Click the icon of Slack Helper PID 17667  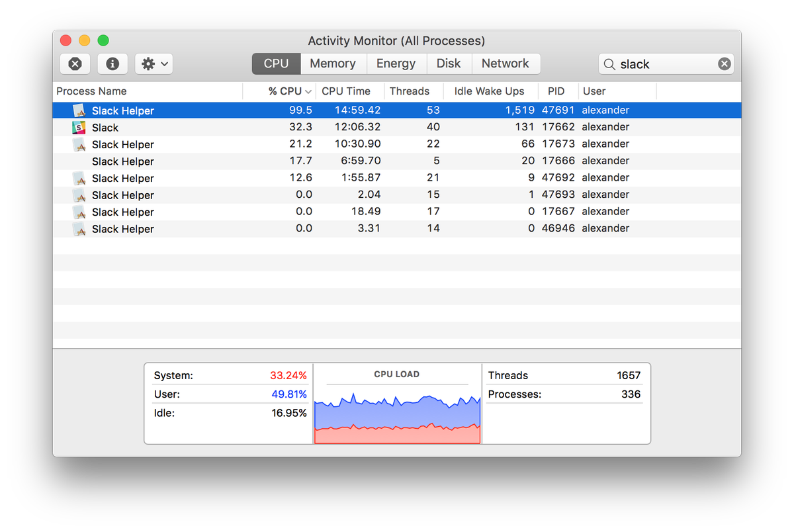click(x=79, y=212)
